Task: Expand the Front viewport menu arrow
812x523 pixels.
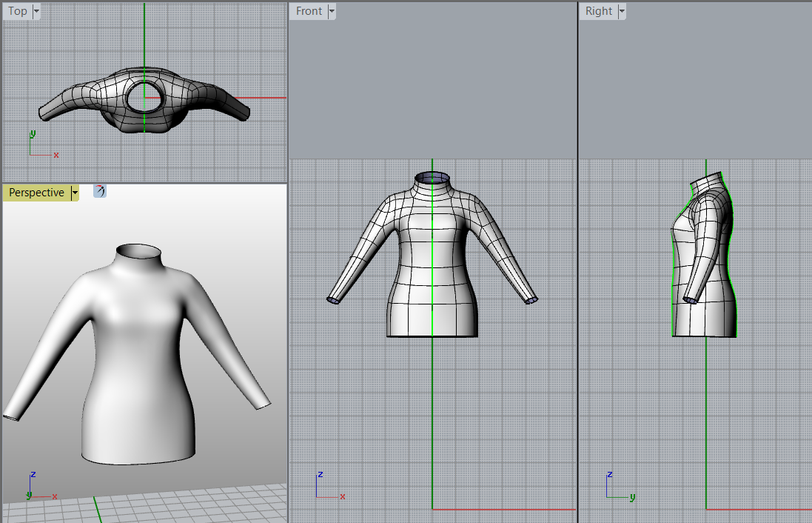Action: (332, 11)
